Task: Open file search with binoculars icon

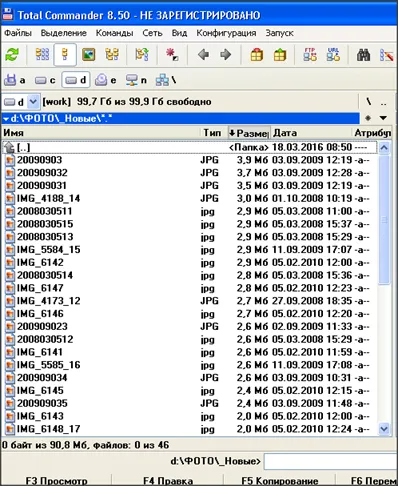Action: pyautogui.click(x=363, y=55)
